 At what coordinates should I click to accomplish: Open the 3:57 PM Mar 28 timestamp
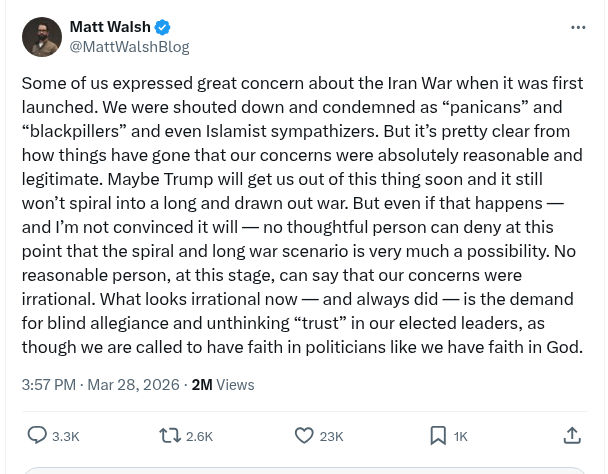[101, 384]
